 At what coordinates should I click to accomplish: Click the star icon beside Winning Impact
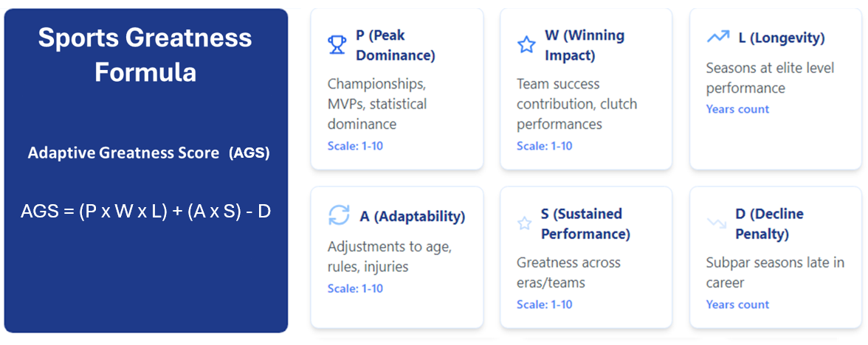tap(526, 45)
